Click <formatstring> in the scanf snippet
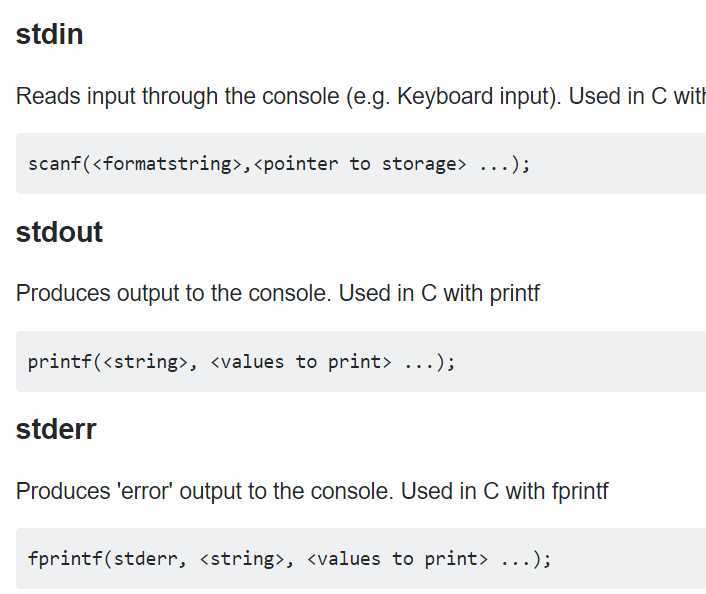The width and height of the screenshot is (706, 594). click(167, 164)
